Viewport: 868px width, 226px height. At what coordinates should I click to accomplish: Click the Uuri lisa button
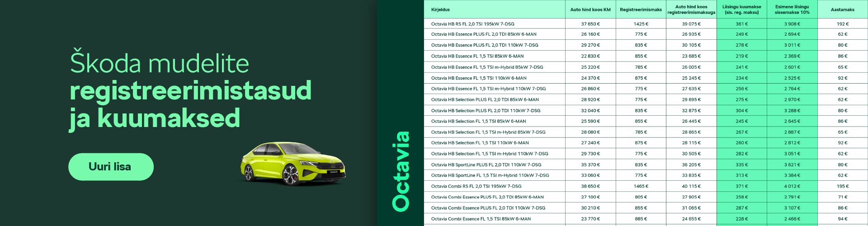pos(111,167)
